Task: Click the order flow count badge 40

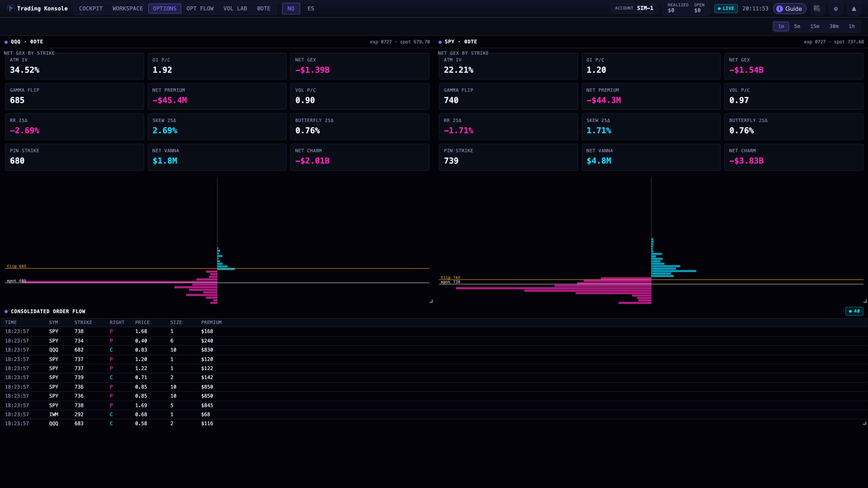Action: click(854, 311)
